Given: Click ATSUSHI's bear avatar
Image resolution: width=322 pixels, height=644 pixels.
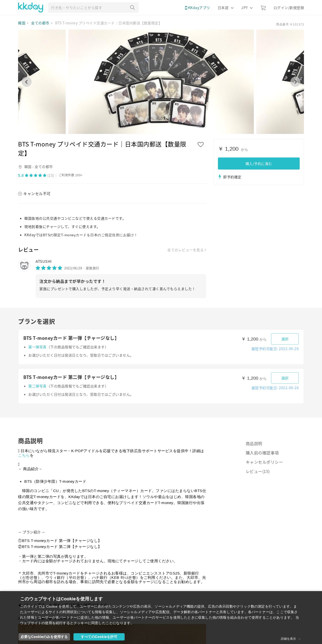Looking at the screenshot, I should tap(24, 265).
